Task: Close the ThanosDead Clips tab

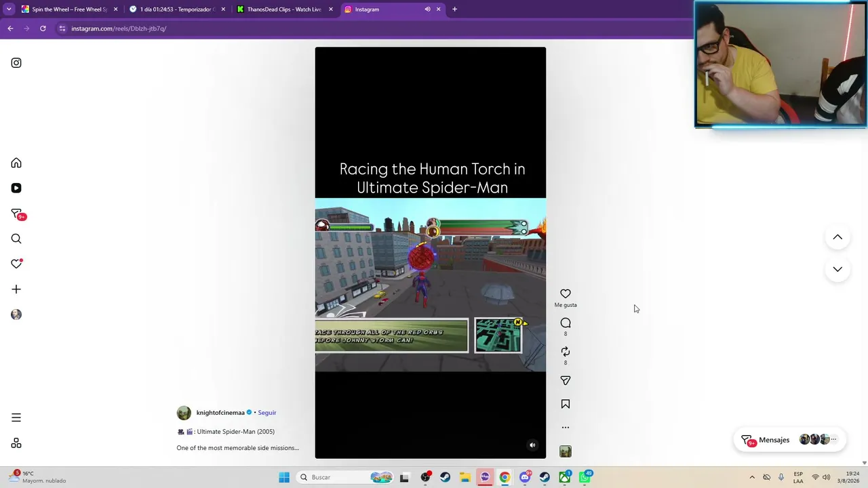Action: click(x=331, y=9)
